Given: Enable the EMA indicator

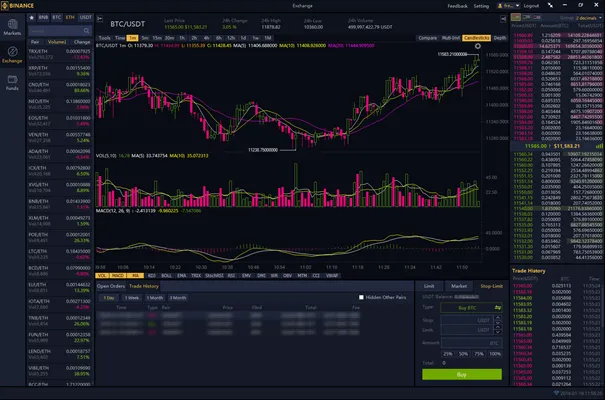Looking at the screenshot, I should pyautogui.click(x=182, y=276).
